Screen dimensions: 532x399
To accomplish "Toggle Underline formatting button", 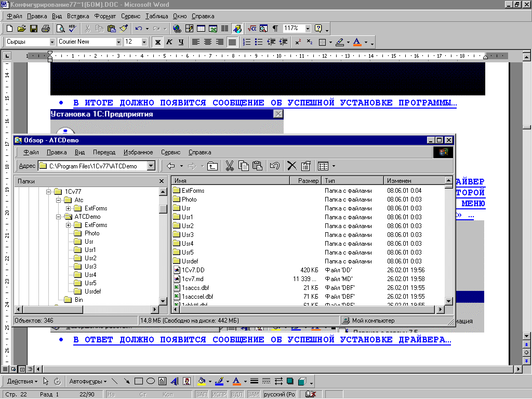I will (181, 42).
